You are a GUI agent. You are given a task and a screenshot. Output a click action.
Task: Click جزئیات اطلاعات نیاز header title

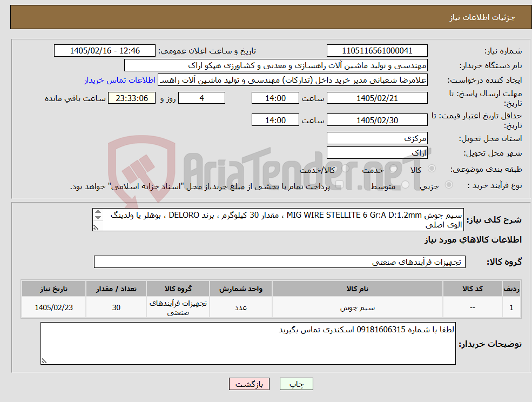click(482, 17)
